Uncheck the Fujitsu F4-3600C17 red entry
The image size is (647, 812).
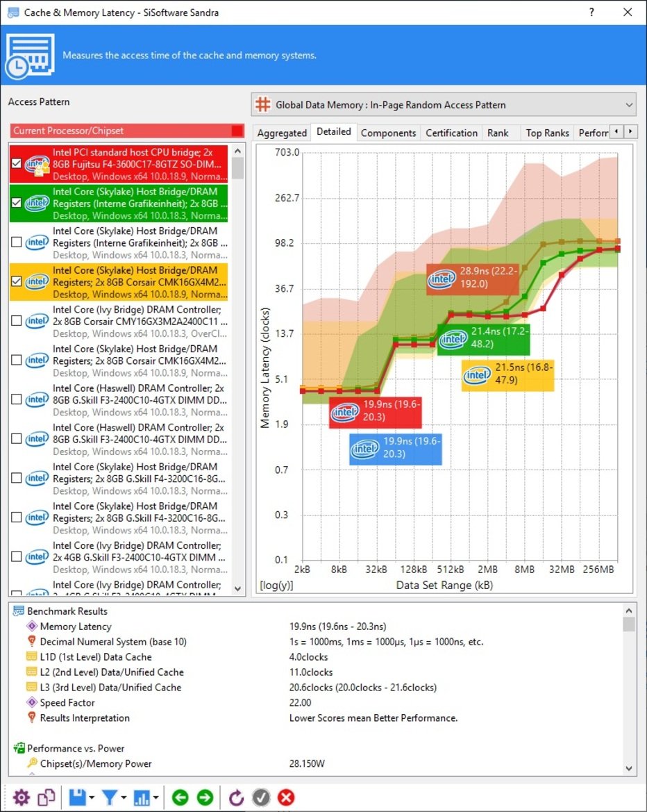tap(17, 164)
